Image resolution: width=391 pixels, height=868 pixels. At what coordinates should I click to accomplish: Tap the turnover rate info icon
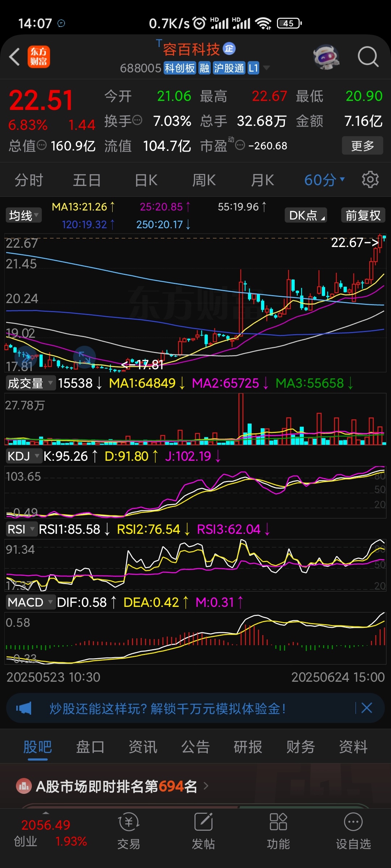pos(137,120)
